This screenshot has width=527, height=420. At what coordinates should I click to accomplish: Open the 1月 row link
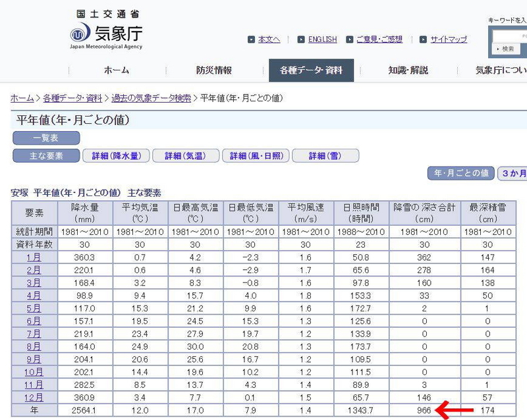pos(34,257)
